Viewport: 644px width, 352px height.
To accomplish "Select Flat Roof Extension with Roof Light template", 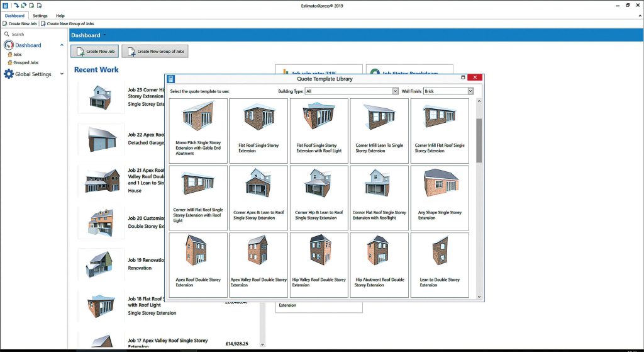I will [319, 131].
